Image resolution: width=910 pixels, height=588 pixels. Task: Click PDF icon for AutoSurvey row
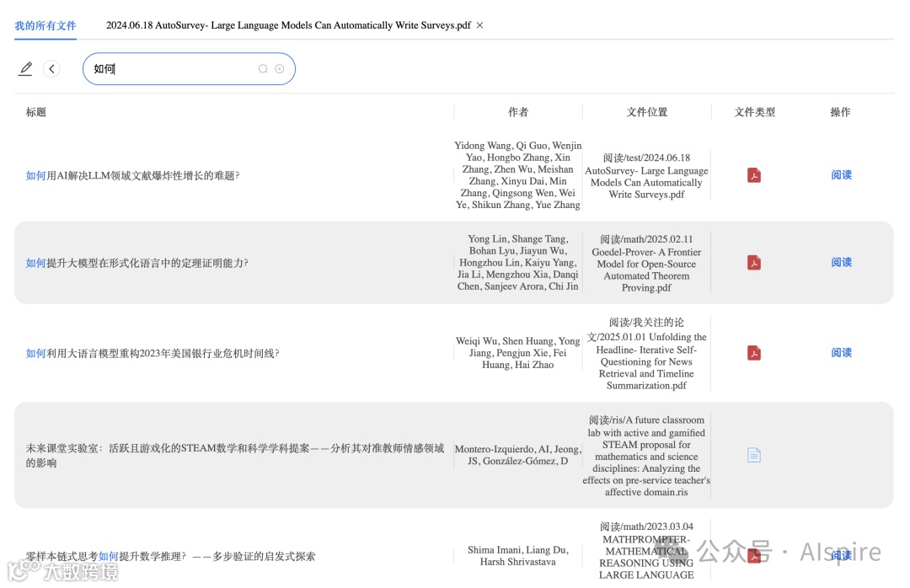pos(754,174)
